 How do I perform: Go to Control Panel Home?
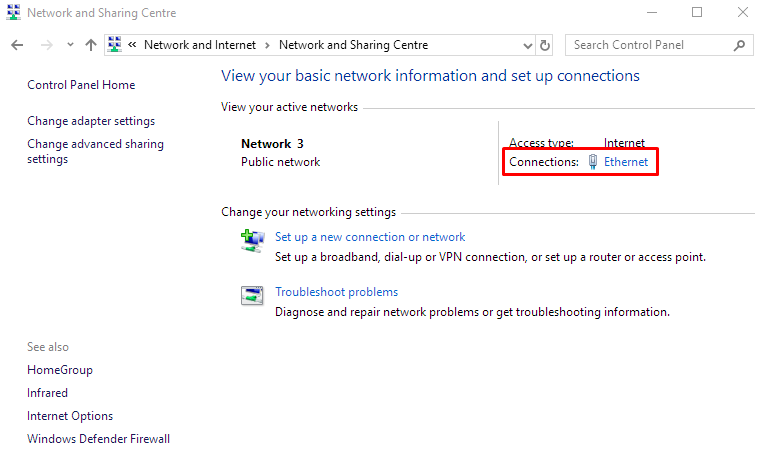(x=81, y=85)
